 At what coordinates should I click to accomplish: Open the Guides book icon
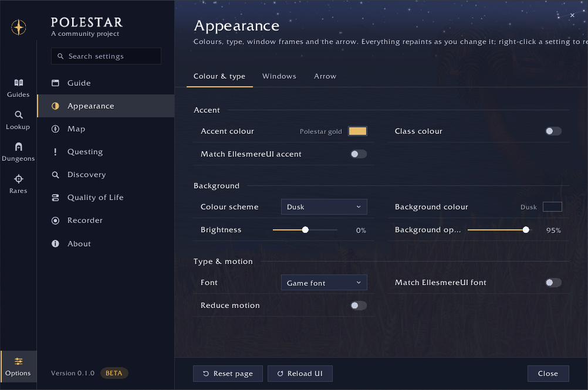(18, 83)
